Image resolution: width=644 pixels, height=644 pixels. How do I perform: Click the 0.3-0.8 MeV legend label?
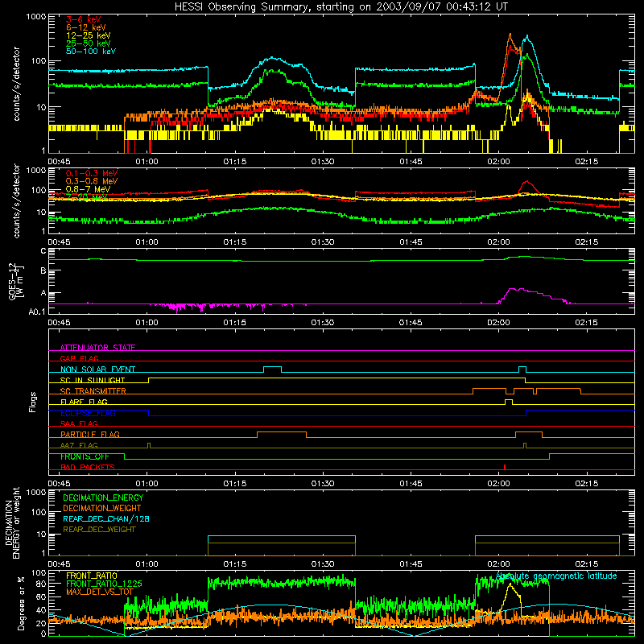[92, 181]
